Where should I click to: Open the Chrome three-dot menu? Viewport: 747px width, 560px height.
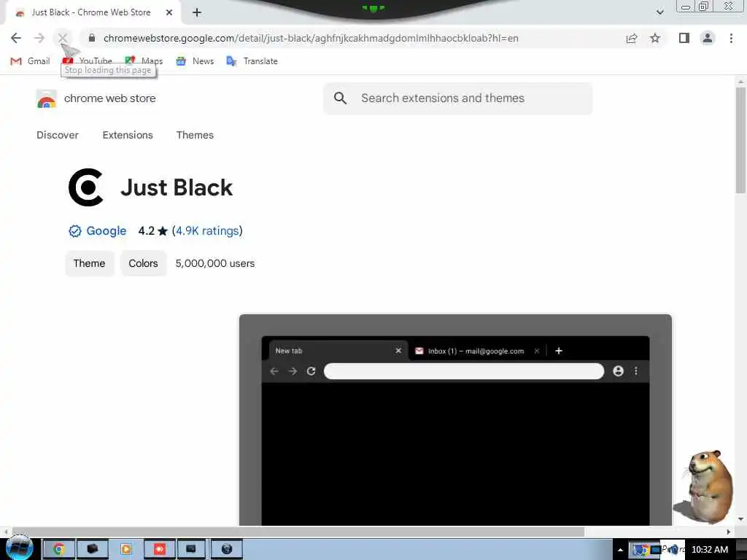click(x=731, y=38)
